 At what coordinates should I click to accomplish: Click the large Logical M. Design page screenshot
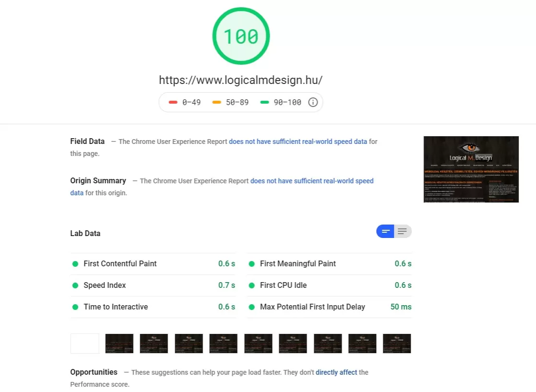coord(471,169)
